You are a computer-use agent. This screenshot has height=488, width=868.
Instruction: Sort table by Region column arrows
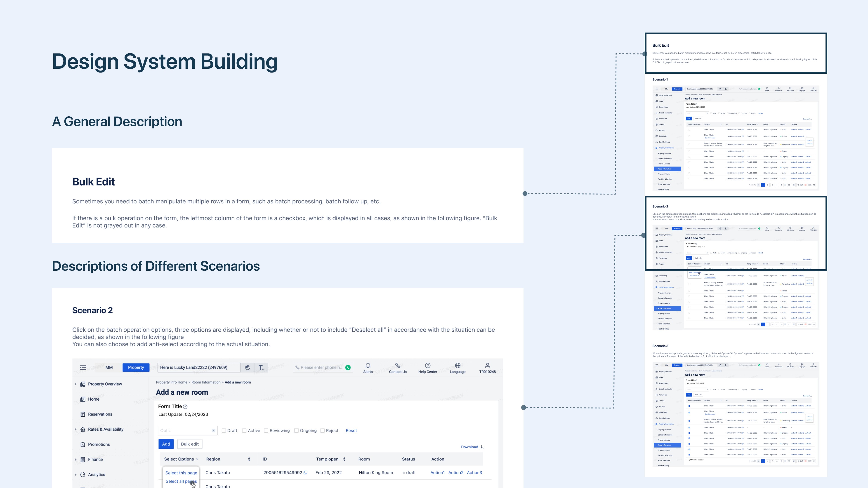pos(249,459)
